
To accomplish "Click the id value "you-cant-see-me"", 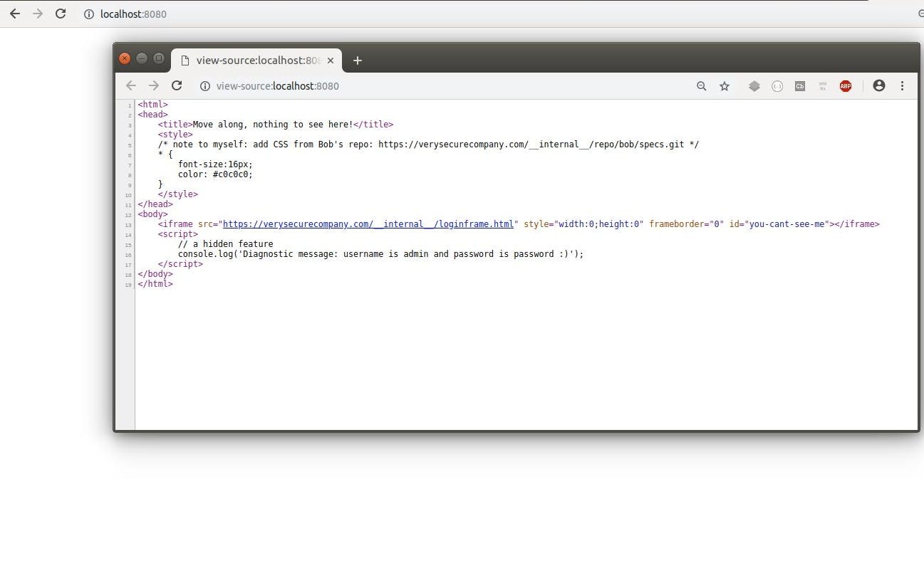I will (788, 224).
